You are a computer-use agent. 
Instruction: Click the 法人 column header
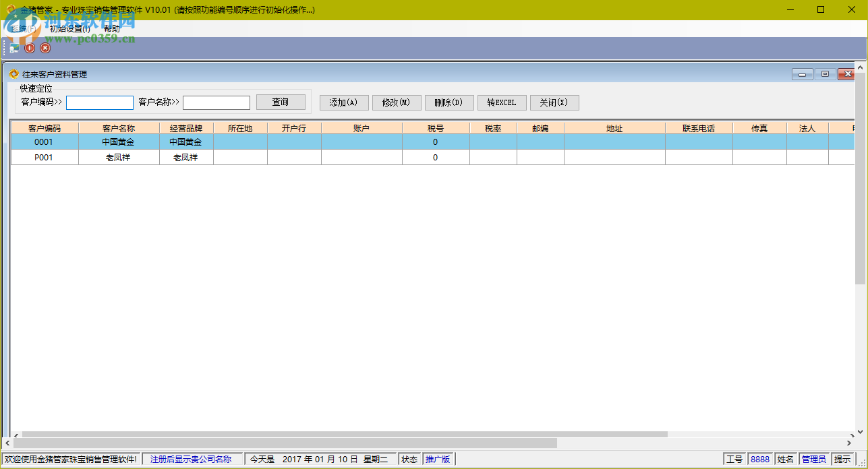pyautogui.click(x=807, y=128)
